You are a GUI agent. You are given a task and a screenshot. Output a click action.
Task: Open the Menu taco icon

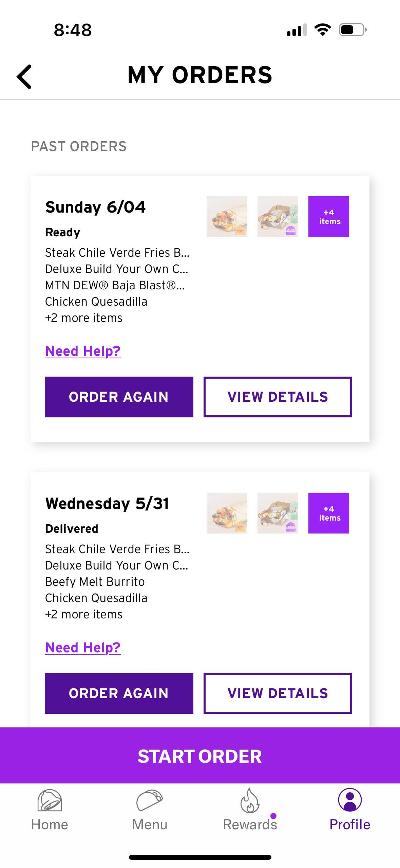(150, 801)
